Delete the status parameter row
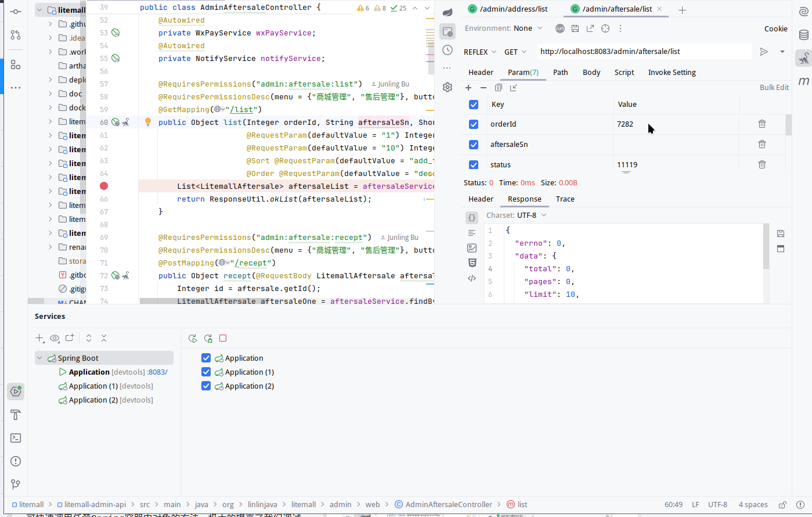 pyautogui.click(x=762, y=164)
